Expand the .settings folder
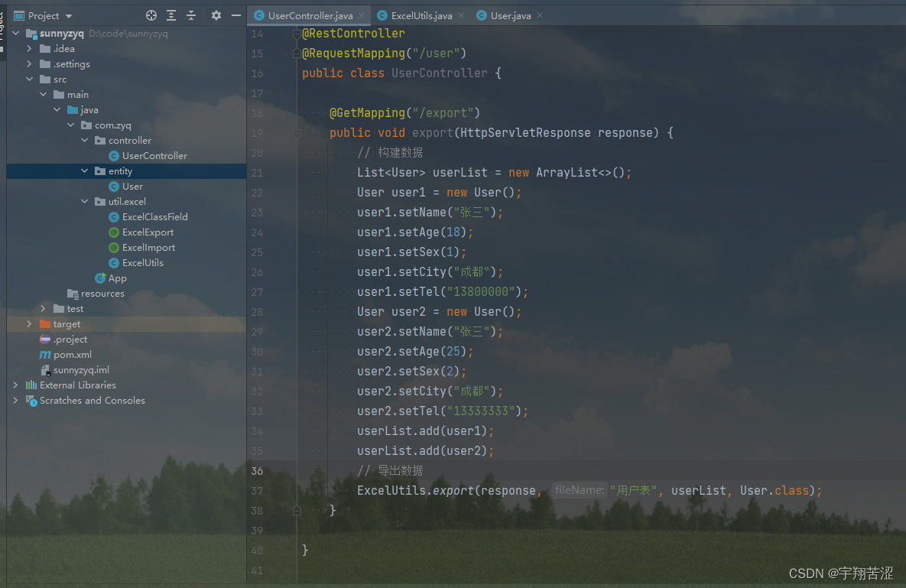 click(30, 64)
